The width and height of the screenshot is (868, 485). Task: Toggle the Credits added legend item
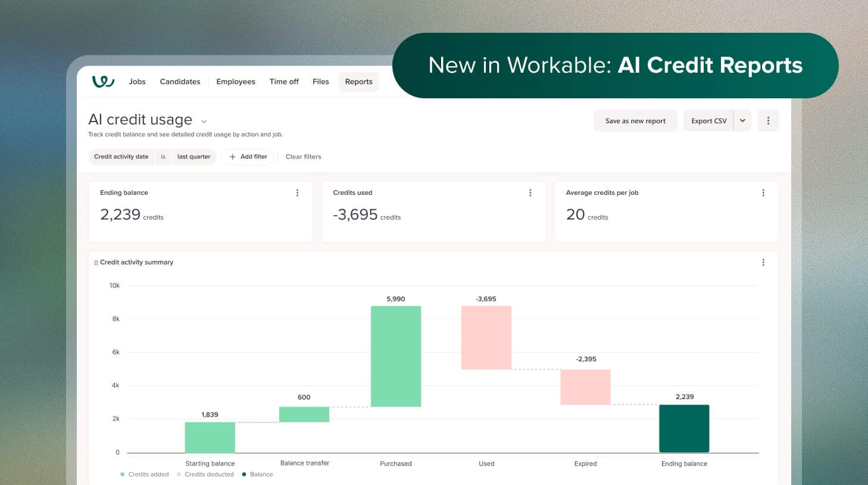click(145, 474)
